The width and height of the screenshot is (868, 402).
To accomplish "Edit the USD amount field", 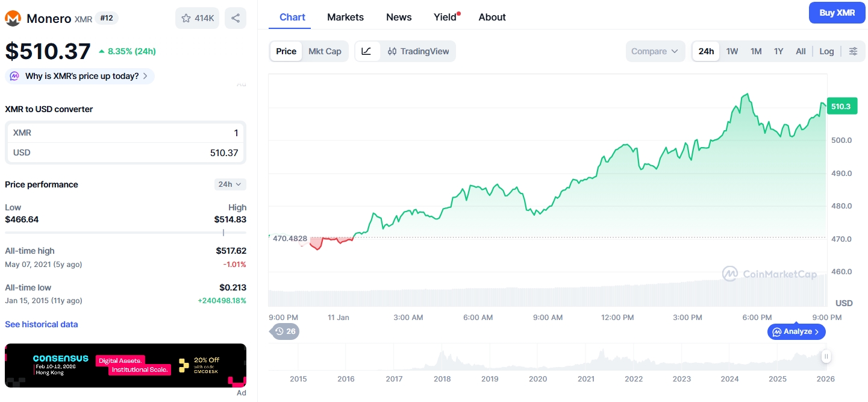I will tap(125, 152).
